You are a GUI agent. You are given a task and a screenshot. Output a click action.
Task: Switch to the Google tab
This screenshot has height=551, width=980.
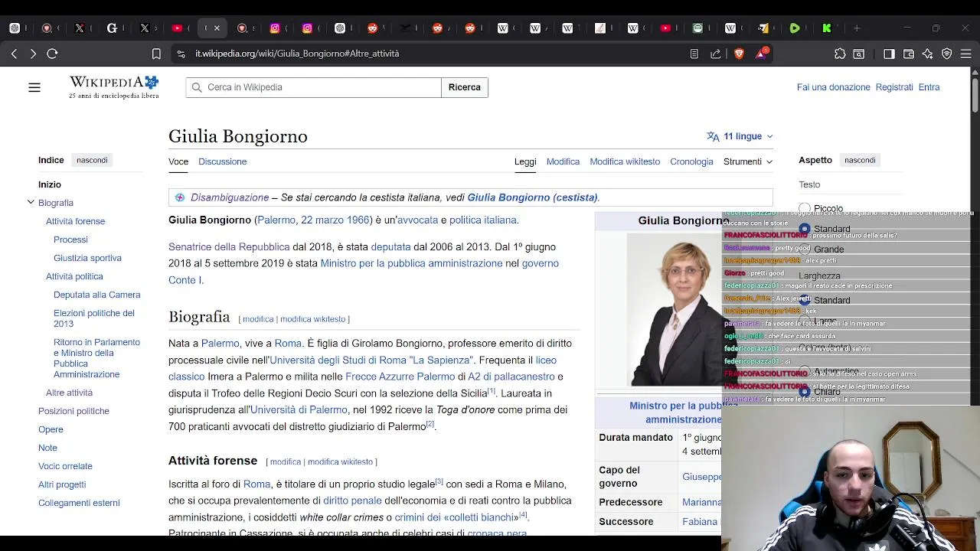point(112,28)
